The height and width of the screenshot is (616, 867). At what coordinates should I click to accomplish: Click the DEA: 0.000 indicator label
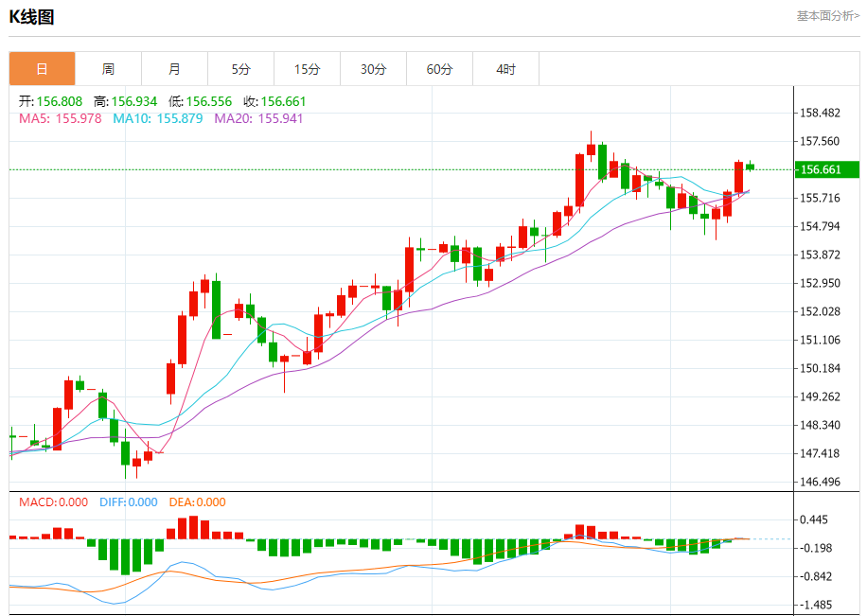coord(197,502)
